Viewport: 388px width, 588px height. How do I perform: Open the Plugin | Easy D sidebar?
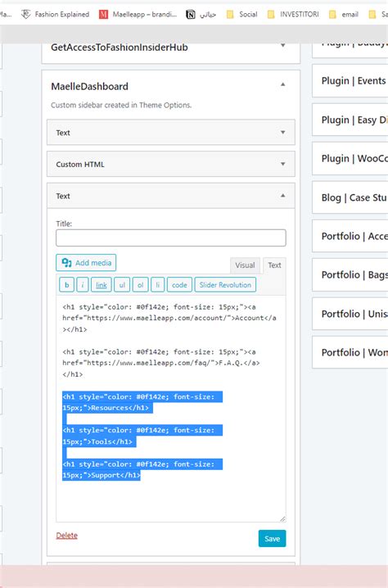[x=350, y=120]
